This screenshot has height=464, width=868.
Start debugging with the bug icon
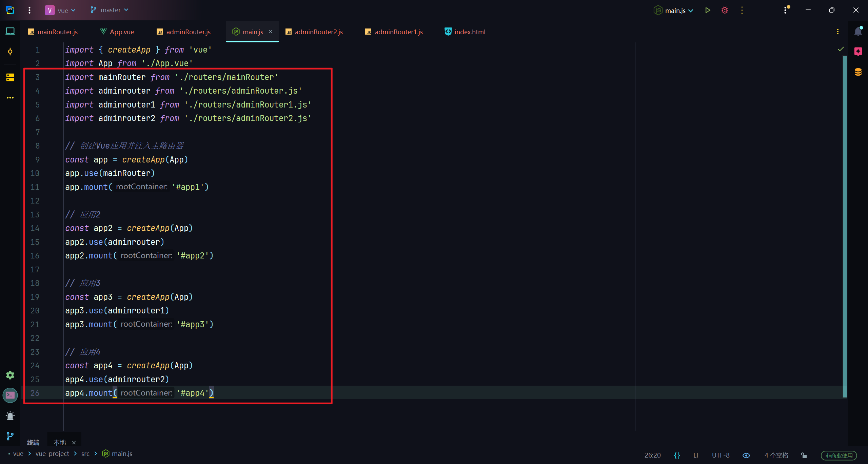click(x=725, y=10)
